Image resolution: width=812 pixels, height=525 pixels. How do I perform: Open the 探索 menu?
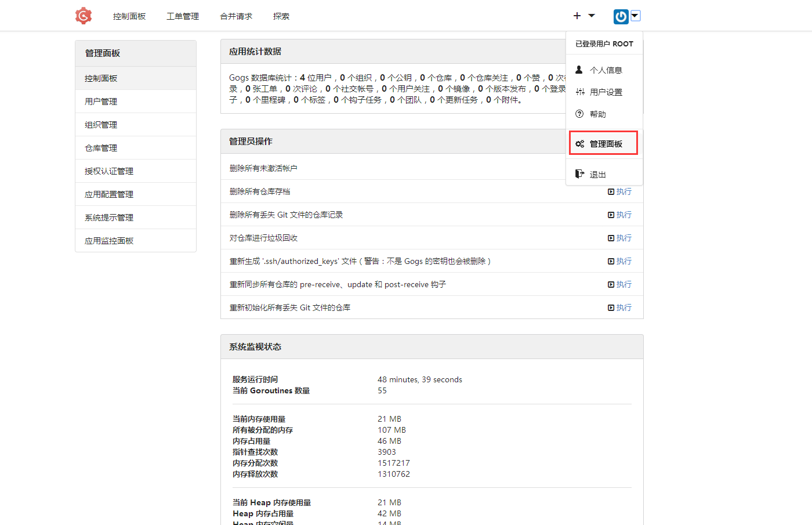pyautogui.click(x=281, y=16)
